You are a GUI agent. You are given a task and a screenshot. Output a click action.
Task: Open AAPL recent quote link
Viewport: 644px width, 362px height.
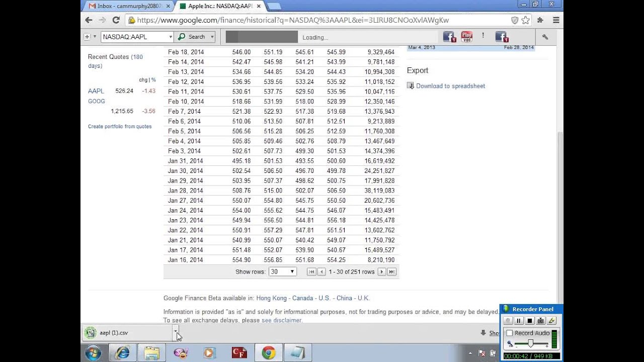click(96, 91)
